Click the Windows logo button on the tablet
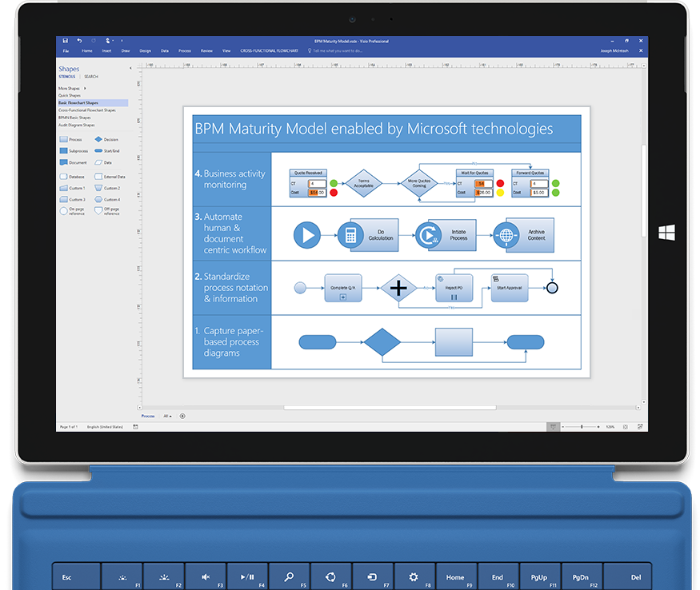The height and width of the screenshot is (590, 700). tap(667, 233)
